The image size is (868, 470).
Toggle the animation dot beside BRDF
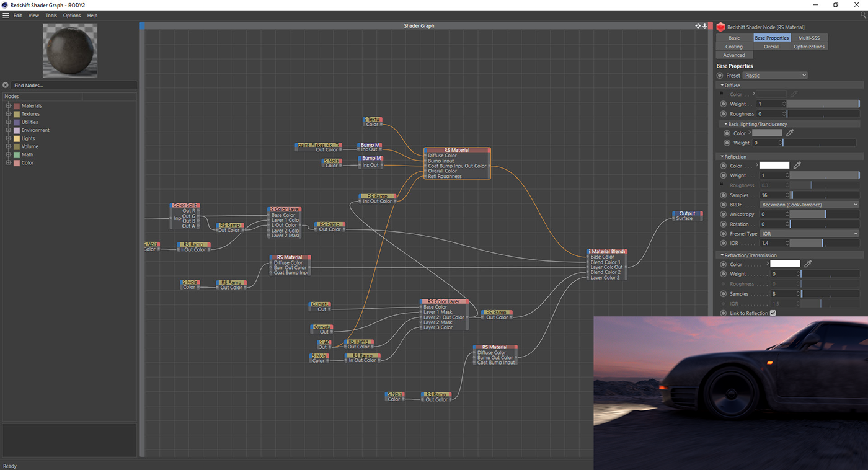coord(724,205)
